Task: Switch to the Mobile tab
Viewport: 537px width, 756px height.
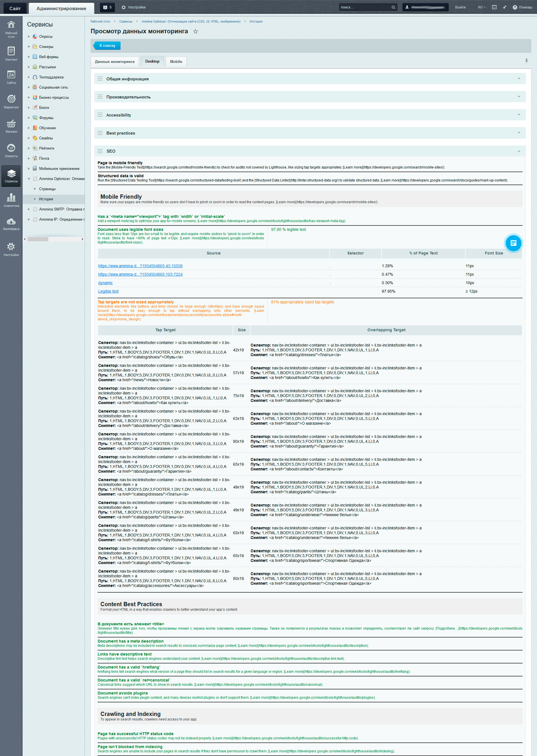Action: click(x=176, y=62)
